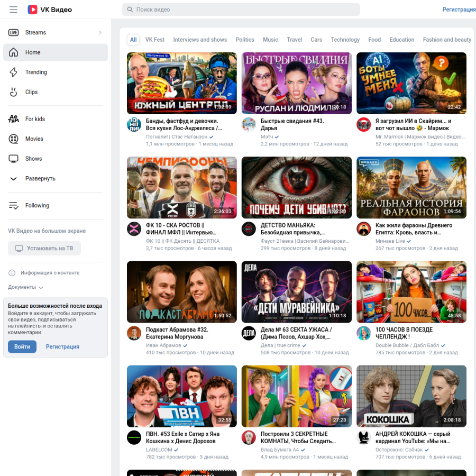Open LABELCOM channel avatar
Screen dimensions: 476x476
(x=134, y=438)
